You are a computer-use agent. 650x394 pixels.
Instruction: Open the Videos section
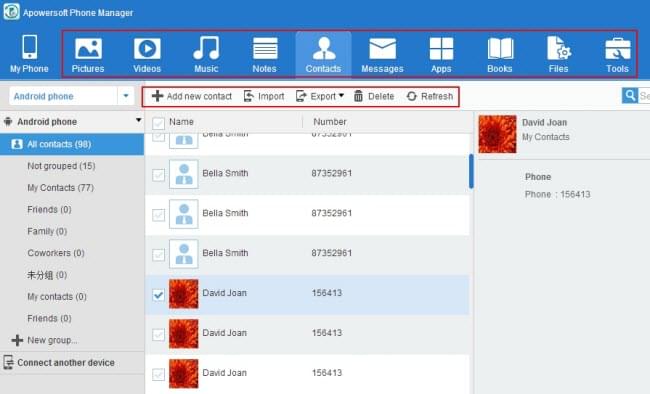tap(147, 54)
